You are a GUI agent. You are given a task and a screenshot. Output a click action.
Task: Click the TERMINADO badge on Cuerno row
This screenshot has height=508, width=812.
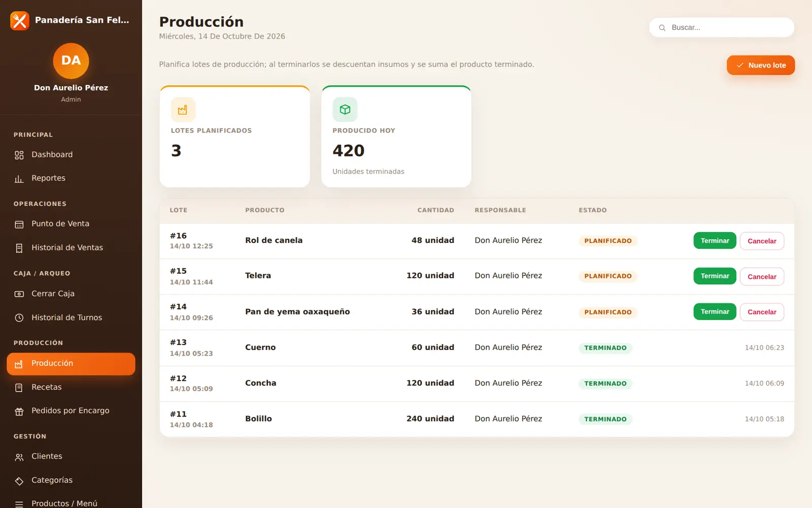click(605, 348)
